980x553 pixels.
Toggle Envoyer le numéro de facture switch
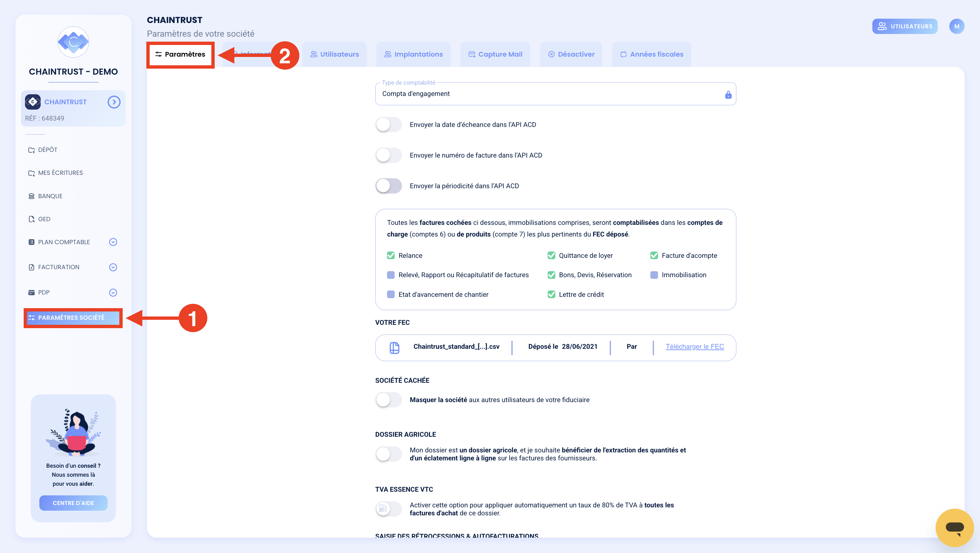tap(388, 155)
